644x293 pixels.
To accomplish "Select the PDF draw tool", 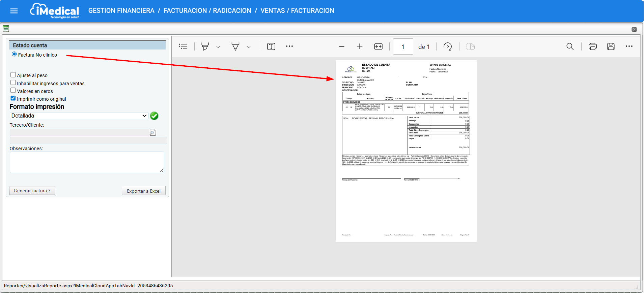I will [235, 46].
